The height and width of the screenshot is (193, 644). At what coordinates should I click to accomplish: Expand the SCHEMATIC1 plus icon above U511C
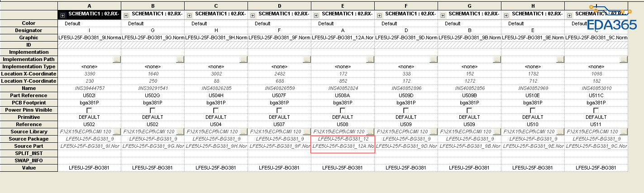tap(569, 14)
